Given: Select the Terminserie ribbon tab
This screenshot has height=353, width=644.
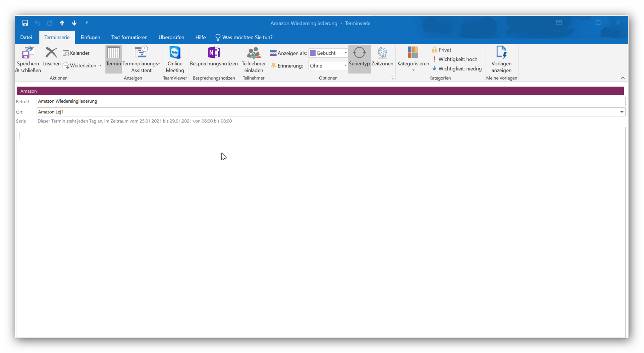Looking at the screenshot, I should pos(57,37).
